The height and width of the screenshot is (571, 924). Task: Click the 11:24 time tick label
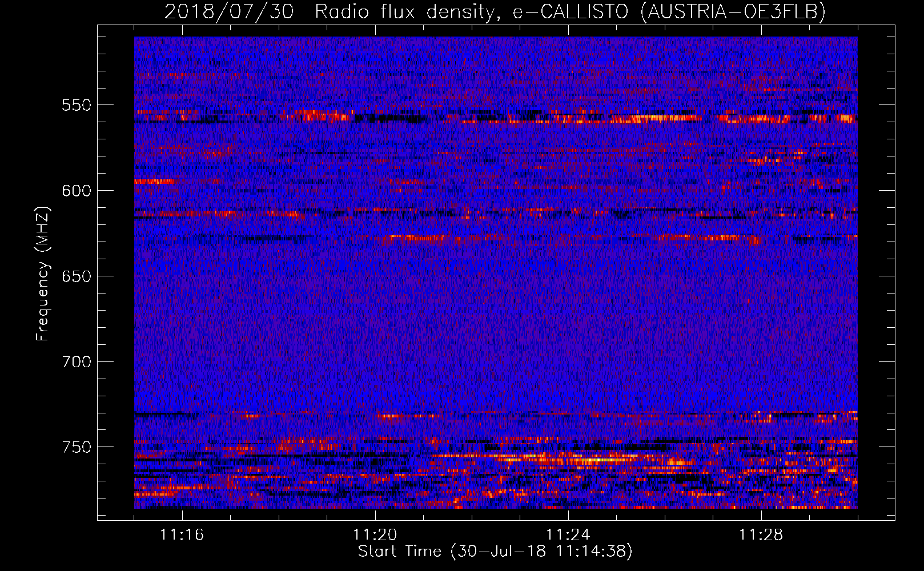click(568, 535)
